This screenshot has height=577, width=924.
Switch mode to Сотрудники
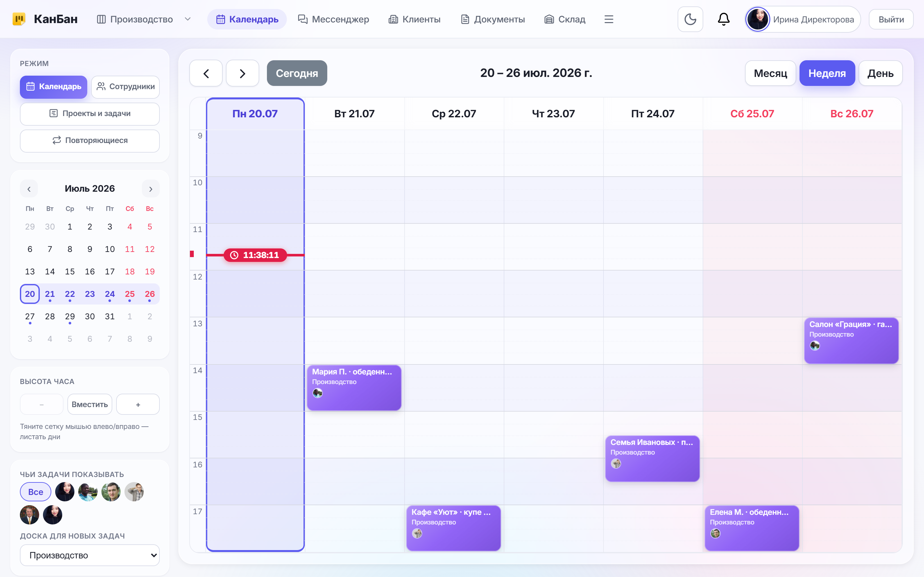(126, 87)
